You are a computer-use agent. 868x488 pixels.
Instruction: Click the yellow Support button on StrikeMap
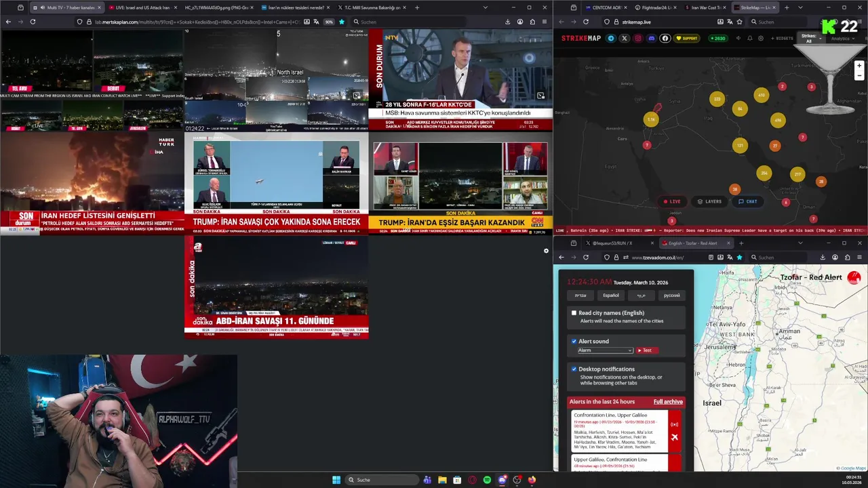click(687, 39)
